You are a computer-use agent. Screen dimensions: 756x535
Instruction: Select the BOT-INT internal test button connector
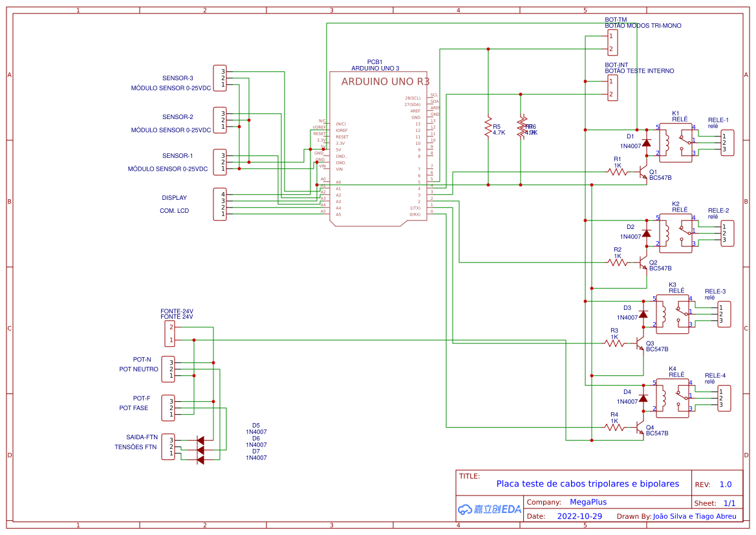[612, 87]
